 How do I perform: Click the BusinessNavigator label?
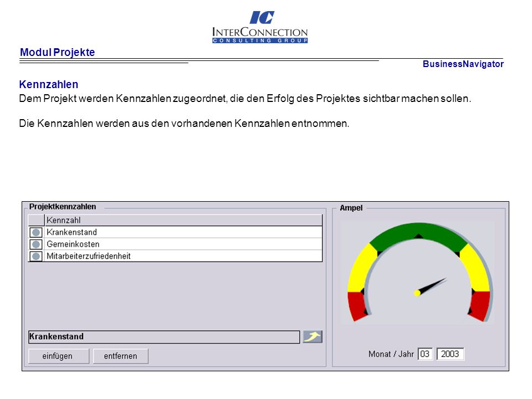click(x=463, y=64)
